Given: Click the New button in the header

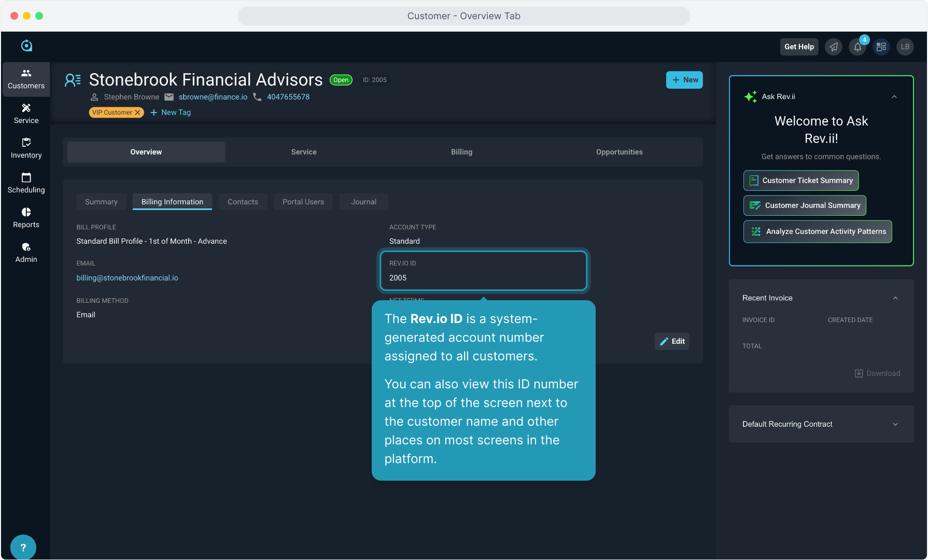Looking at the screenshot, I should (684, 80).
